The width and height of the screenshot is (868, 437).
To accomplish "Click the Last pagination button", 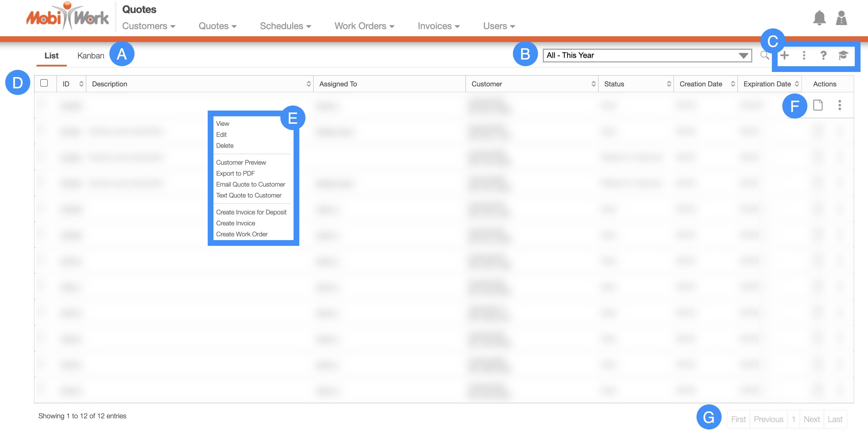I will pyautogui.click(x=835, y=419).
